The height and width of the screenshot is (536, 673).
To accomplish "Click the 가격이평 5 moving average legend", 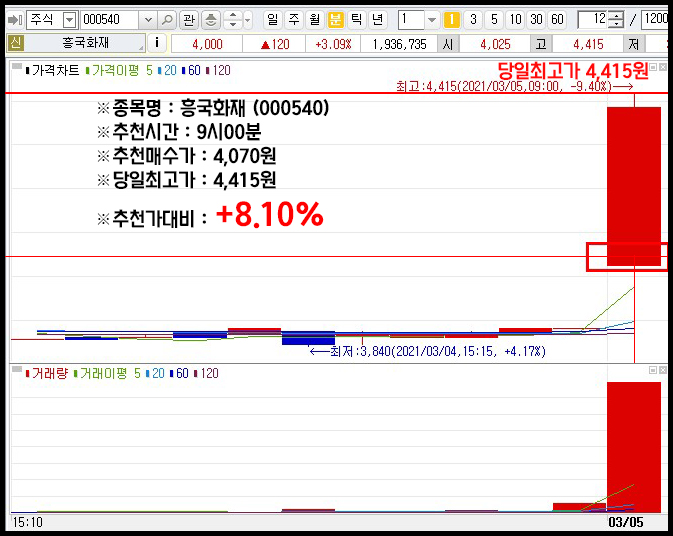I will click(119, 70).
